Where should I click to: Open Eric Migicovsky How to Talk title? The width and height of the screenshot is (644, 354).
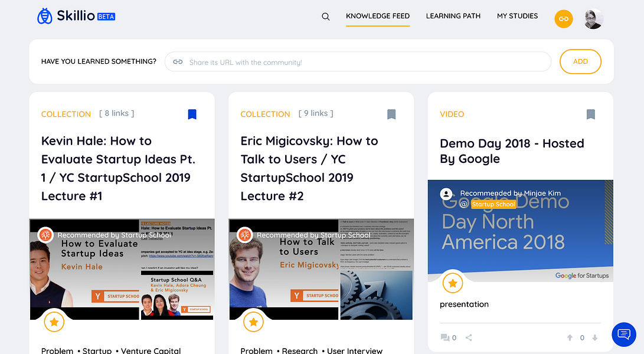(309, 168)
